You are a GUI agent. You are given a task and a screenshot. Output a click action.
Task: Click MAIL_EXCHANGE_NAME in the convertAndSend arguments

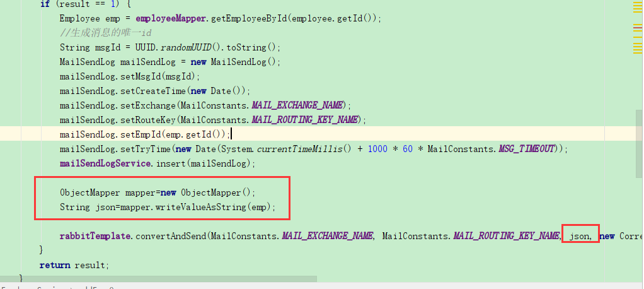pyautogui.click(x=327, y=236)
